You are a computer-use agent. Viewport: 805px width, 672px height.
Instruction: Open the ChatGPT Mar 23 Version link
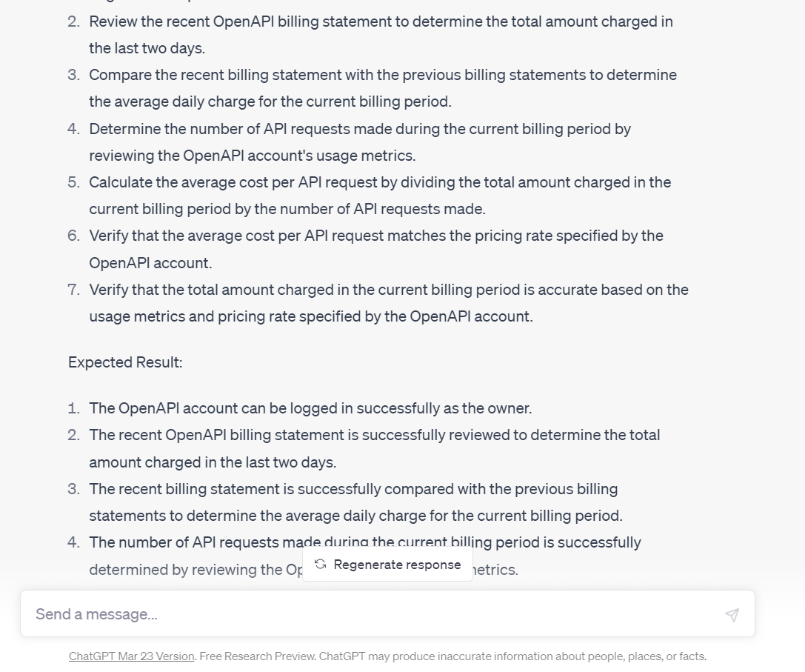131,656
